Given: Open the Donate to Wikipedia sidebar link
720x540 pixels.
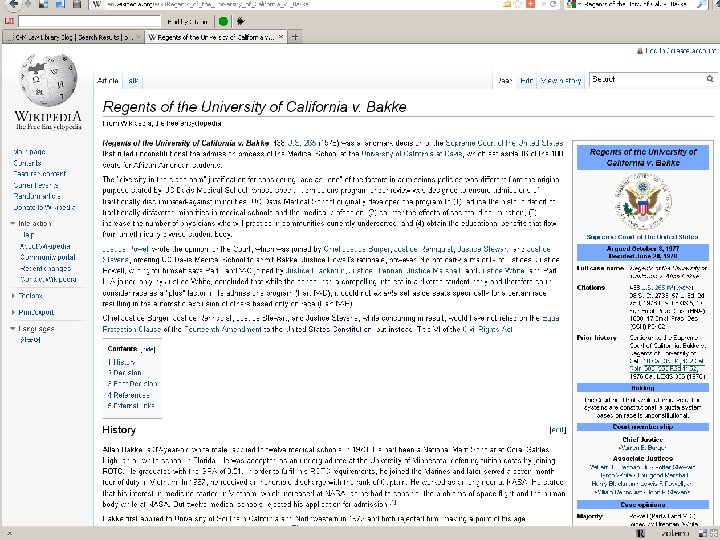Looking at the screenshot, I should pos(44,207).
